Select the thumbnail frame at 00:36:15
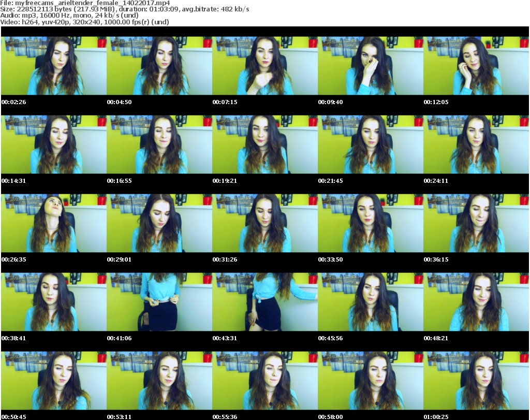 point(476,223)
